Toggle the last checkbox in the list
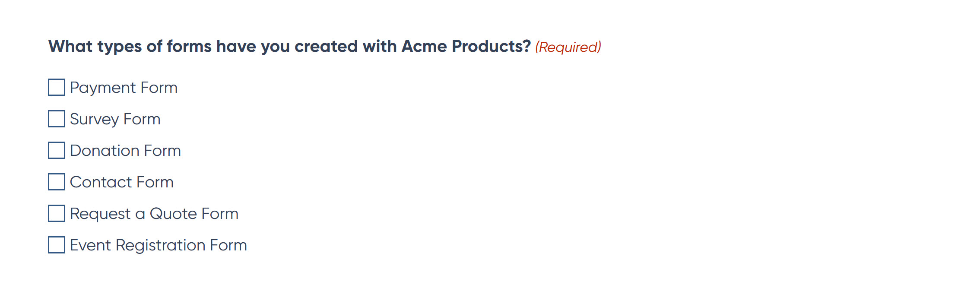Image resolution: width=980 pixels, height=288 pixels. coord(57,245)
